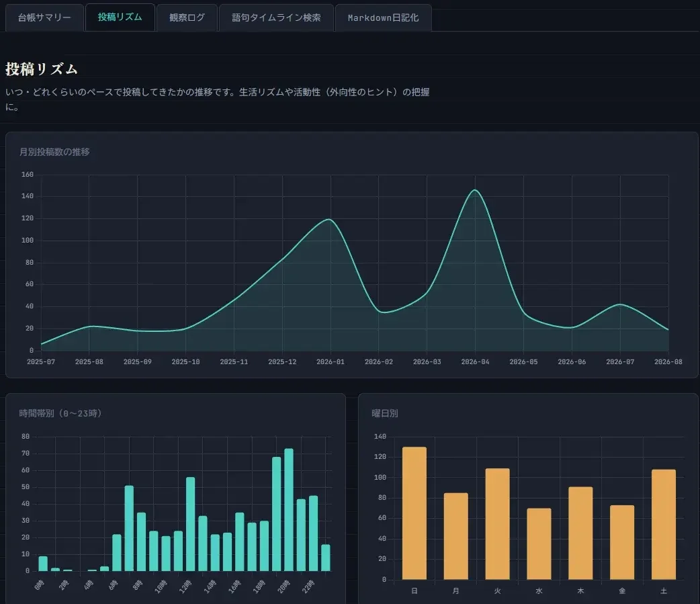
Task: Click the 16時 bar in hourly chart
Action: [240, 542]
